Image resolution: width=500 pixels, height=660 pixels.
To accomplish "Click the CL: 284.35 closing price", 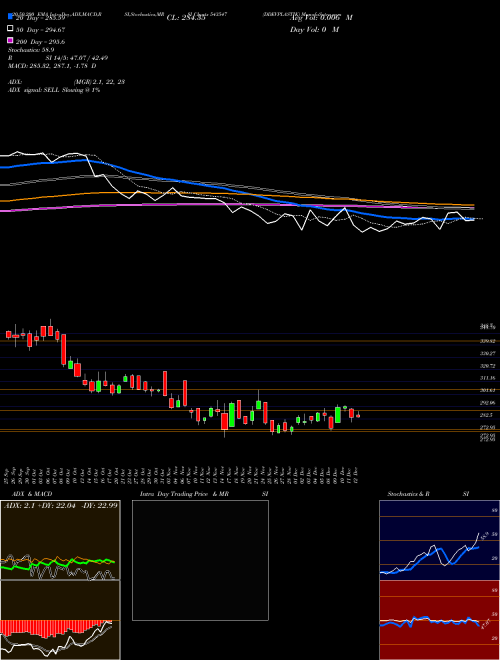I will 186,18.
